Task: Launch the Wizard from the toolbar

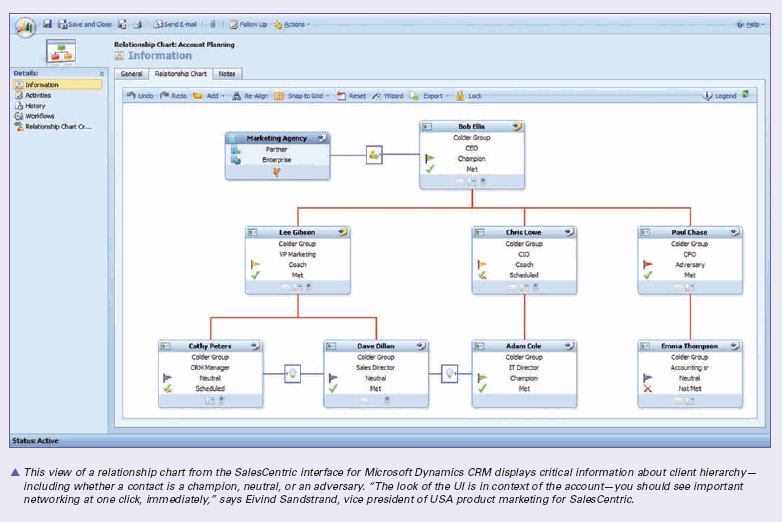Action: (x=388, y=96)
